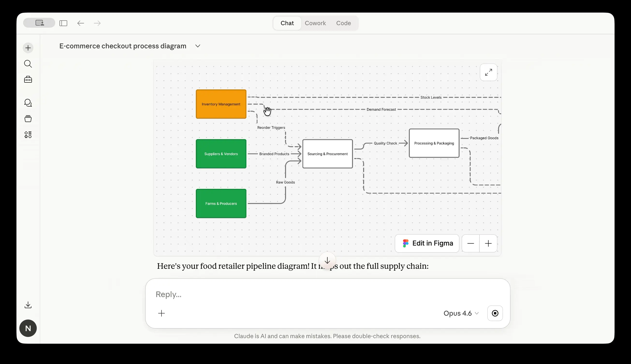Open projects stack icon in sidebar
The image size is (631, 364).
28,118
